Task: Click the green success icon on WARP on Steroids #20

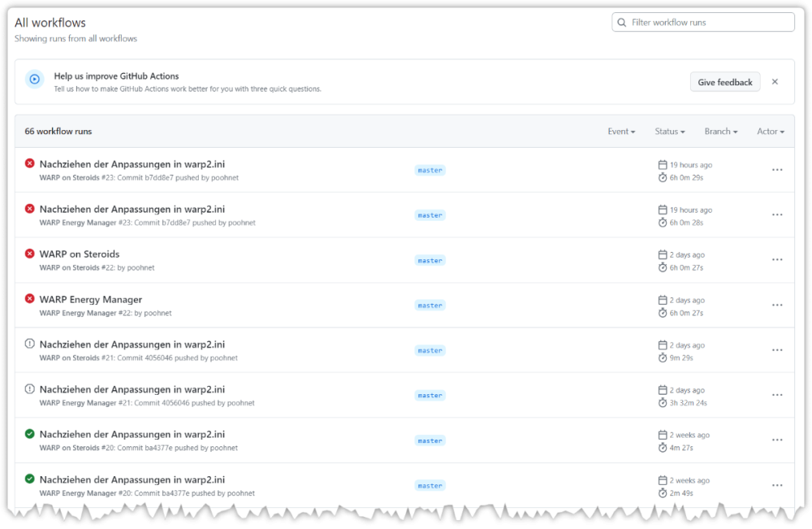Action: click(30, 434)
